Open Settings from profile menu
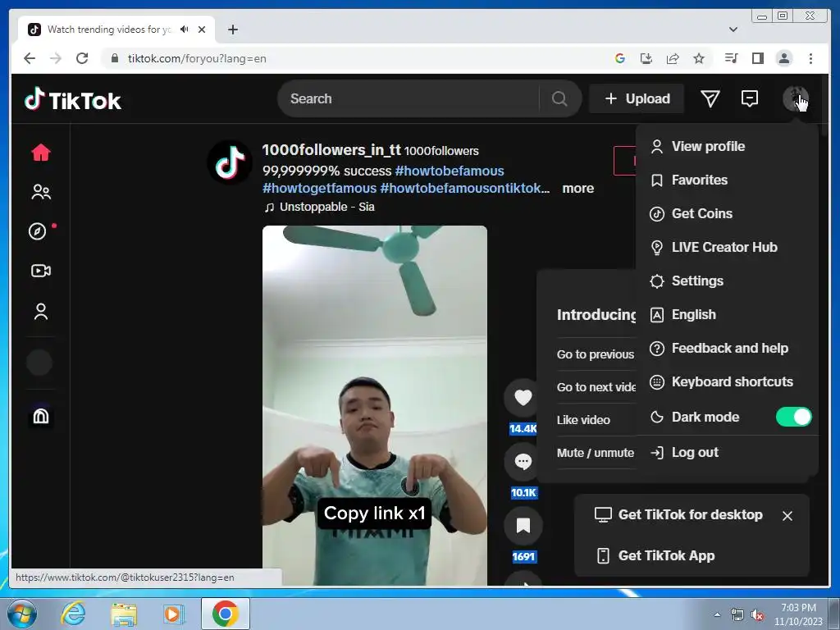The image size is (840, 630). click(727, 281)
